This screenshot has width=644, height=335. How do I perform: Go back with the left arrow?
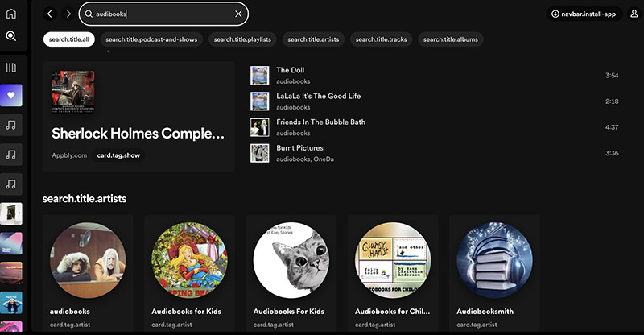50,14
